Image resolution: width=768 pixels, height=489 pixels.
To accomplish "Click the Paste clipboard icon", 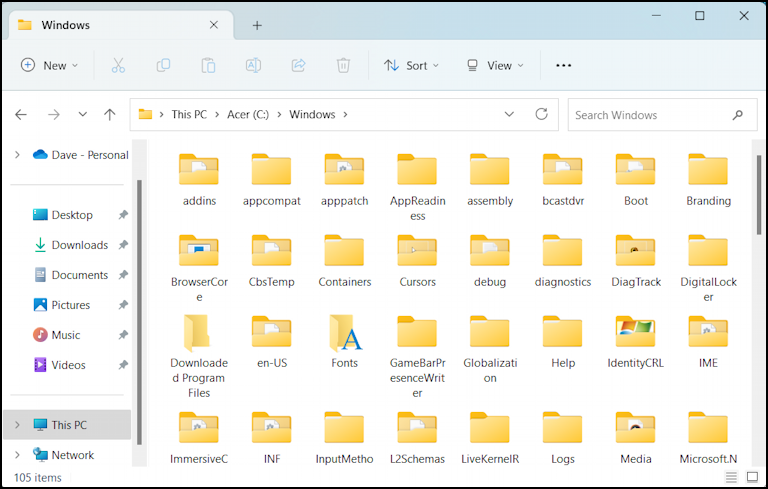I will click(208, 65).
